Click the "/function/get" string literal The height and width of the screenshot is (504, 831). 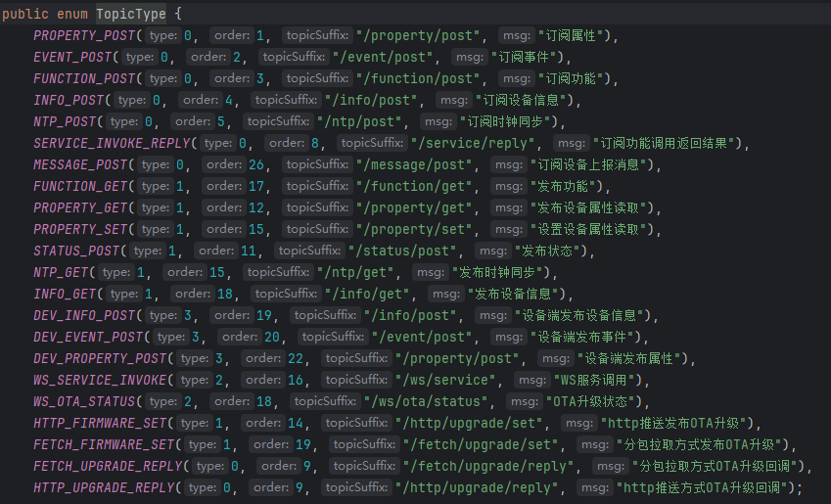[414, 187]
